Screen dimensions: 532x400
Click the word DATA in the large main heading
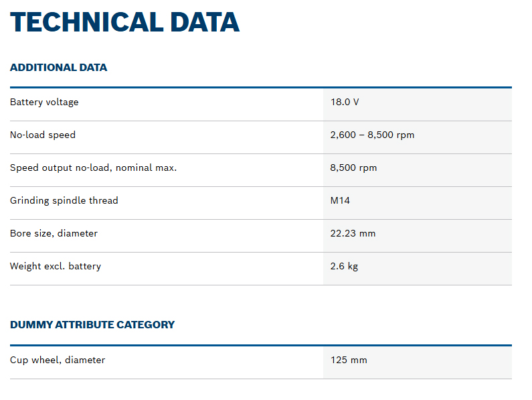(204, 22)
